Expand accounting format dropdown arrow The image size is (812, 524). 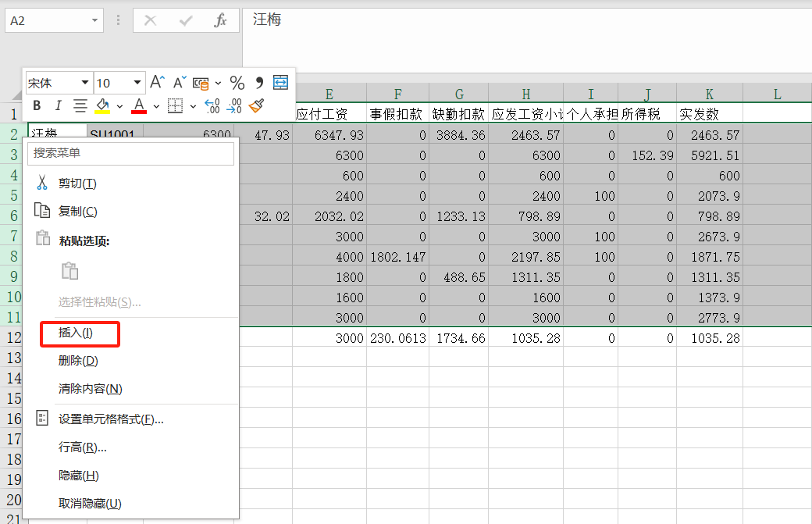tap(218, 83)
